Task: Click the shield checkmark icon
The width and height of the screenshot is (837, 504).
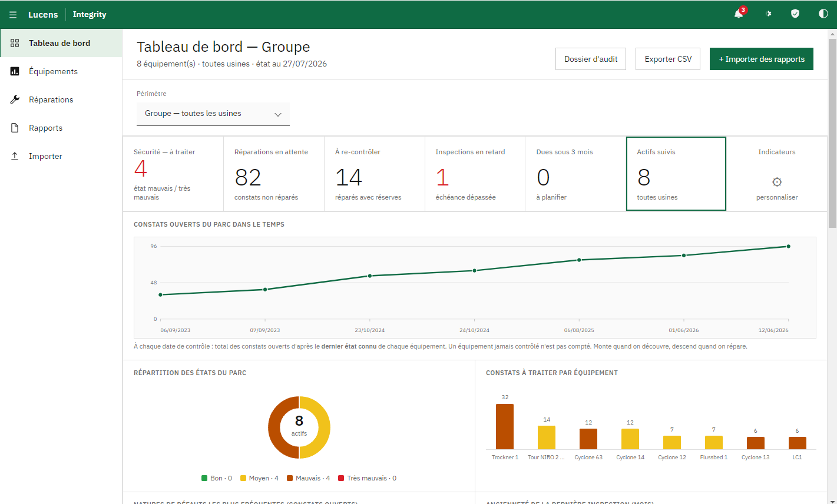Action: (795, 14)
